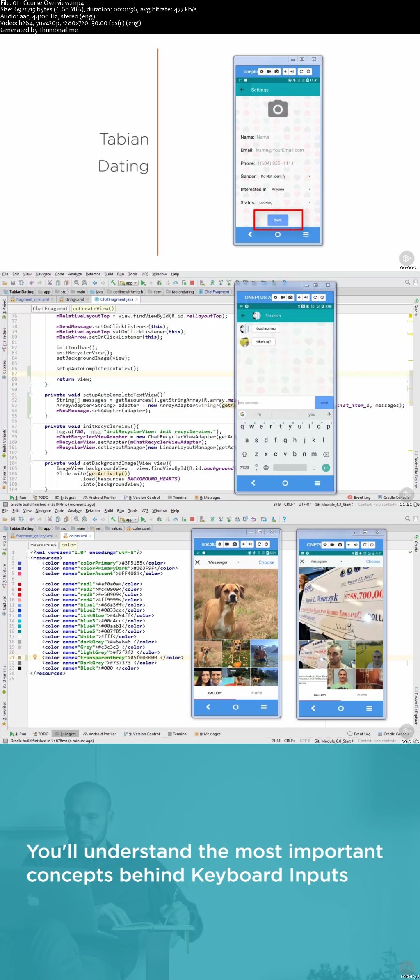Viewport: 420px width, 980px height.
Task: Open Terminal tool window in colors.xml IDE
Action: click(x=178, y=734)
